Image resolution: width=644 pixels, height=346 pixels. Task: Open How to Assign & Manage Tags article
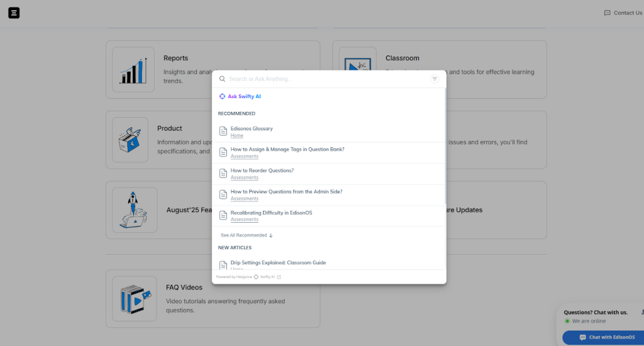tap(287, 149)
